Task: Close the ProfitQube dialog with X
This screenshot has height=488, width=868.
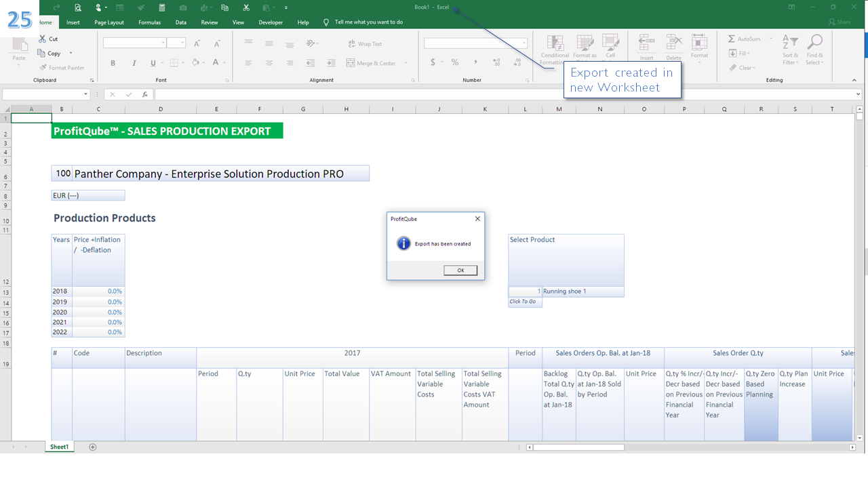Action: (477, 219)
